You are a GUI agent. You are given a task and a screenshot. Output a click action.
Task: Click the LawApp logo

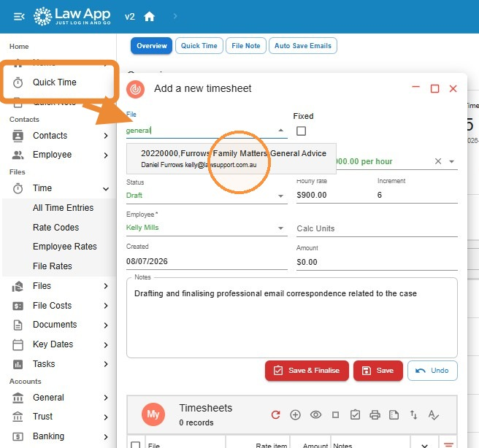click(72, 16)
